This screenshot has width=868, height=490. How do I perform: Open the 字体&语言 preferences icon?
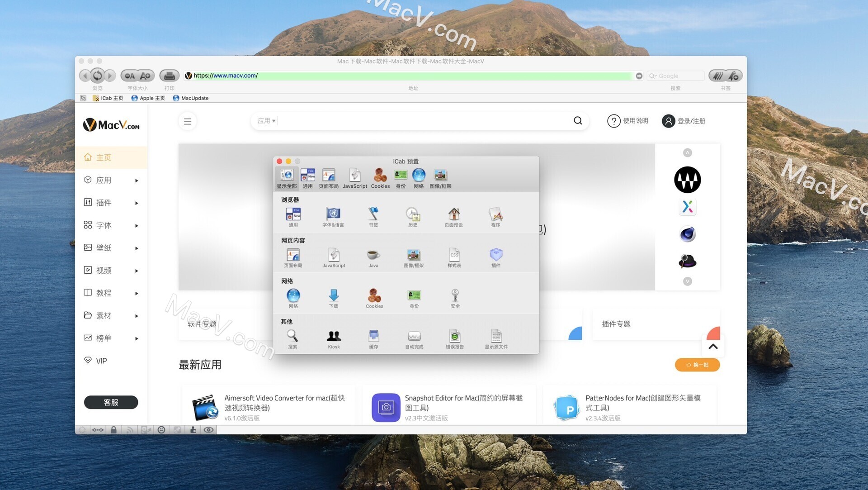[333, 217]
